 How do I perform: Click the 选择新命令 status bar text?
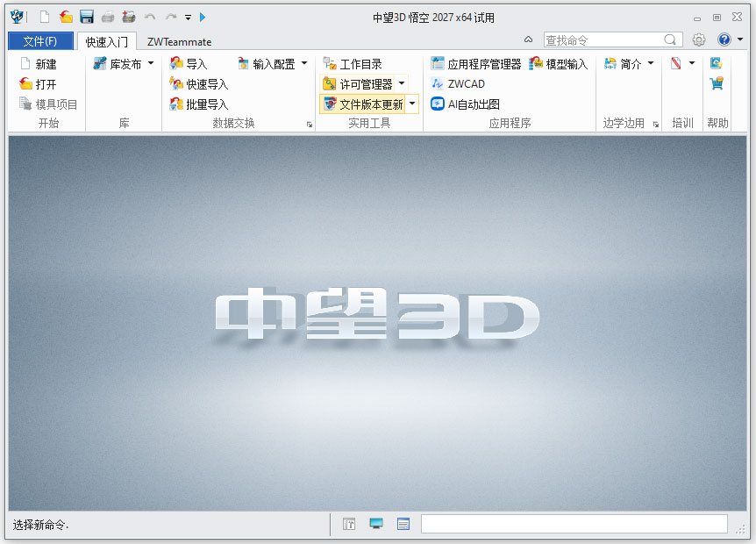(x=40, y=525)
